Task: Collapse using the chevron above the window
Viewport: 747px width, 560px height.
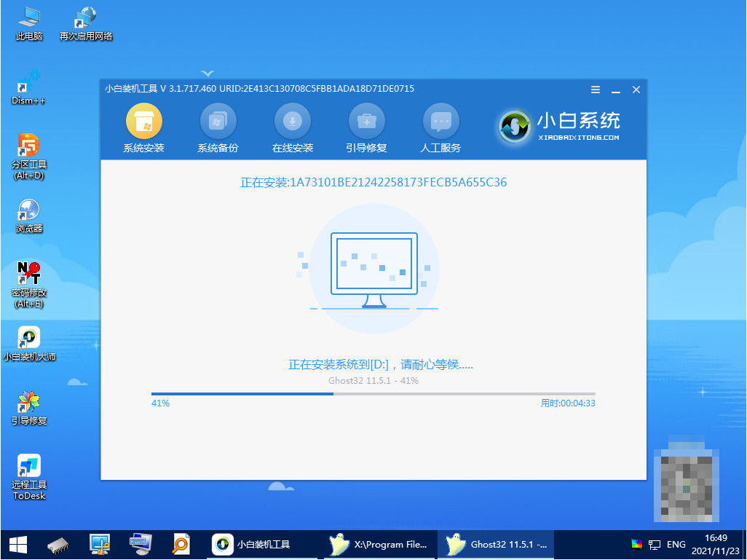Action: (207, 73)
